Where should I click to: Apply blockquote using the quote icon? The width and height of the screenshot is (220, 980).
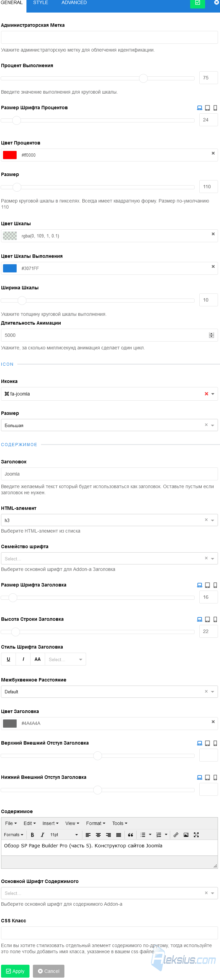coord(130,834)
